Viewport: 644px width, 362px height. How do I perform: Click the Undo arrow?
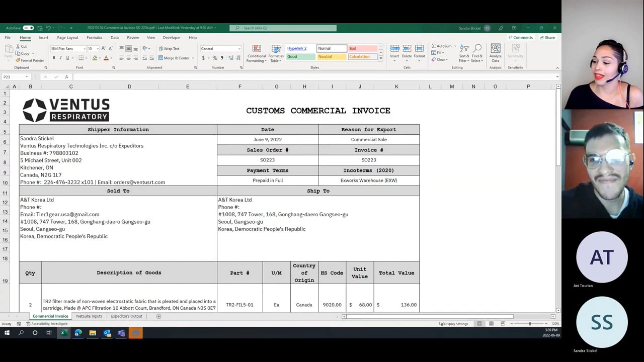point(48,28)
